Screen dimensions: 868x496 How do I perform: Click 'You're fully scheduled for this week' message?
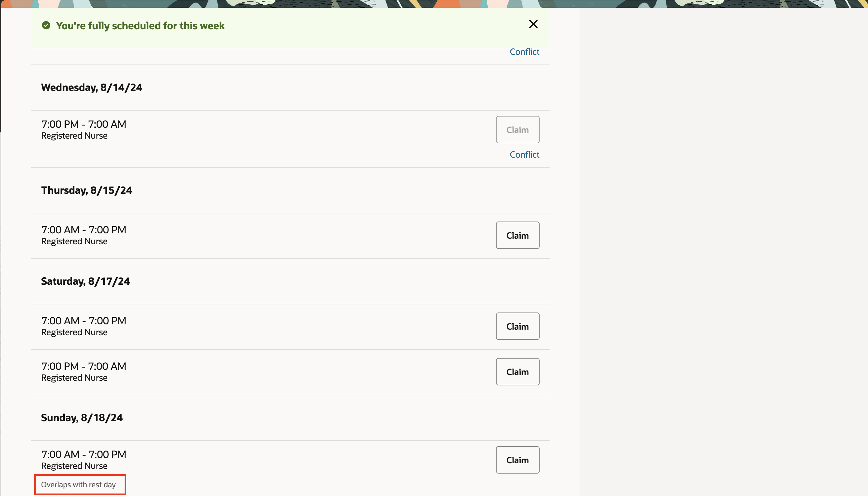tap(140, 26)
